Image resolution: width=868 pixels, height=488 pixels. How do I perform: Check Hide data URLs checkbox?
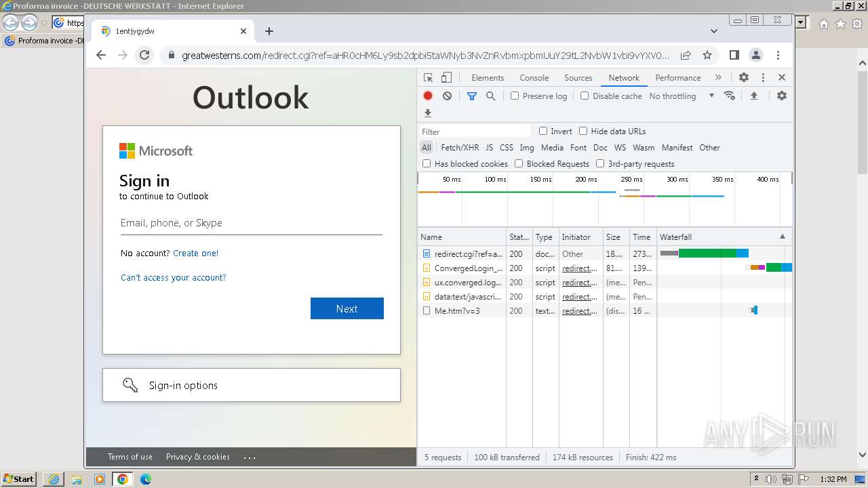point(583,131)
